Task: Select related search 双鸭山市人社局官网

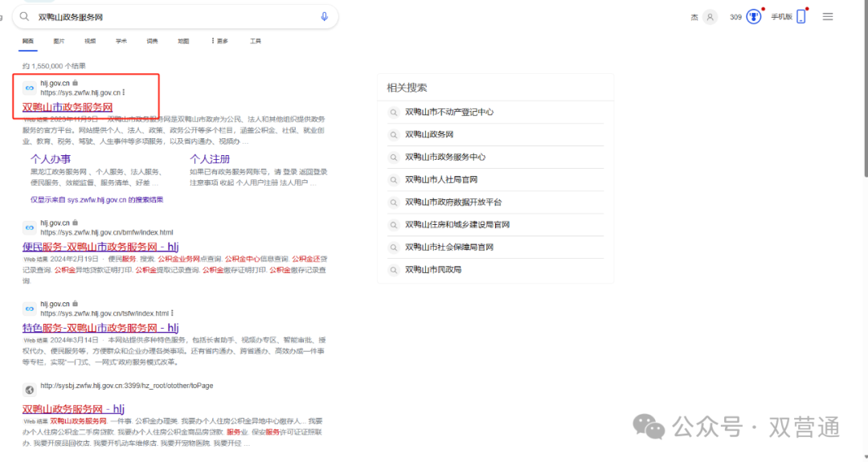Action: pyautogui.click(x=441, y=180)
